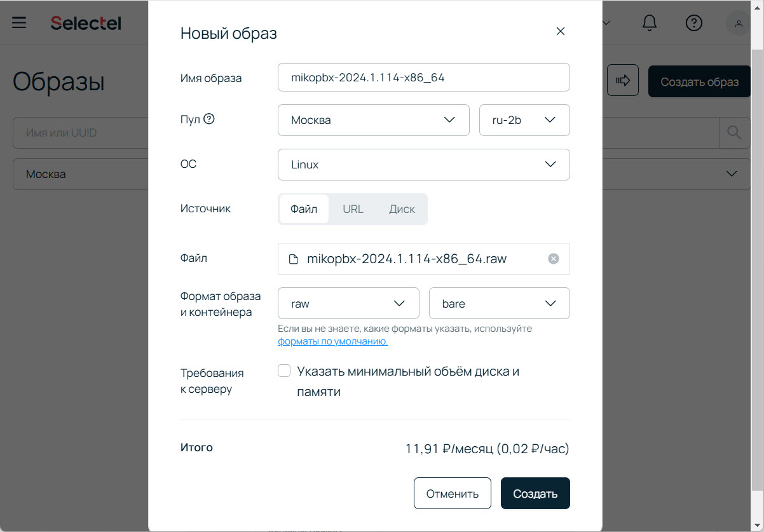Click the image name input field
The height and width of the screenshot is (532, 764).
(x=423, y=78)
